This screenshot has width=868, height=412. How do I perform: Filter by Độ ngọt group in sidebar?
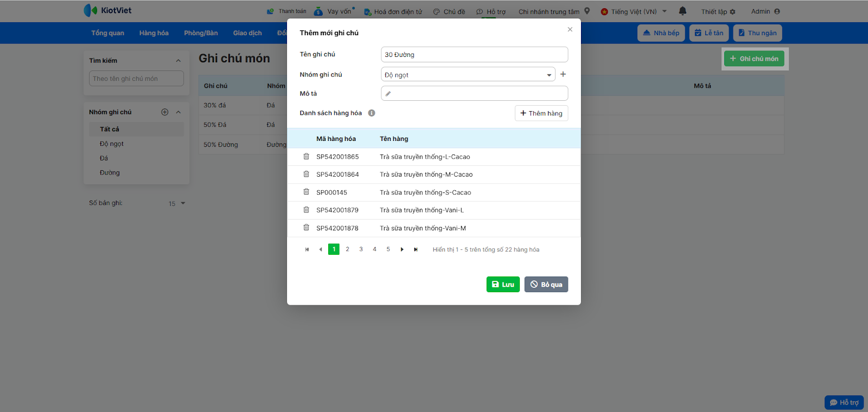point(112,144)
